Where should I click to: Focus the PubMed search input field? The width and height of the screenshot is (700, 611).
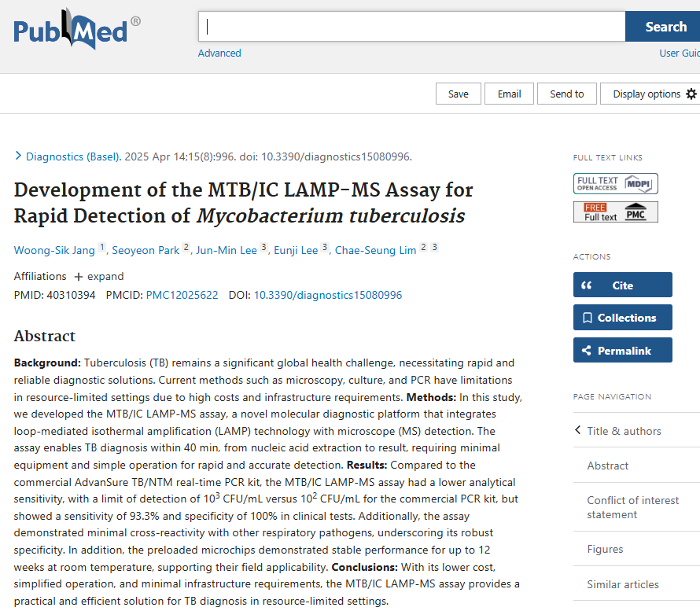pyautogui.click(x=411, y=27)
